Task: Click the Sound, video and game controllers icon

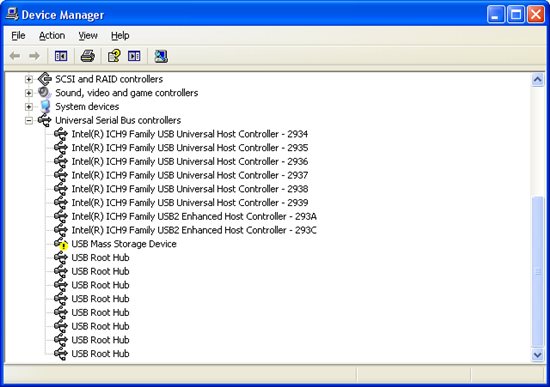Action: pos(45,93)
